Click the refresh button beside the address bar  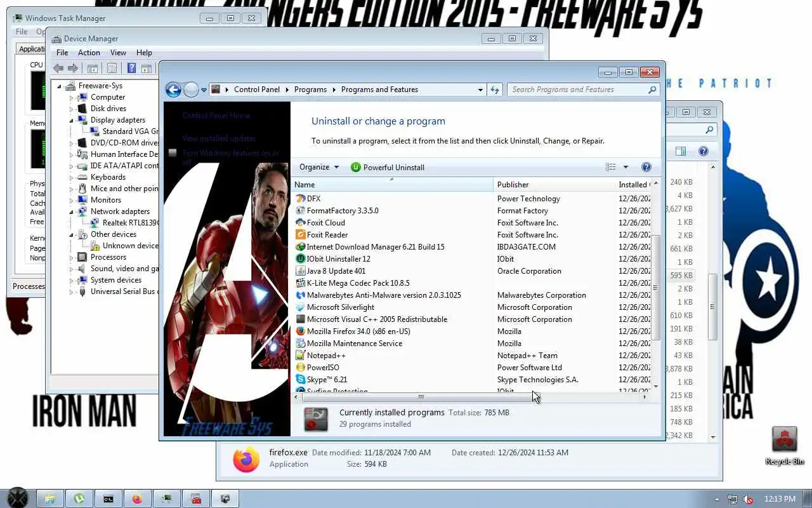pyautogui.click(x=495, y=90)
